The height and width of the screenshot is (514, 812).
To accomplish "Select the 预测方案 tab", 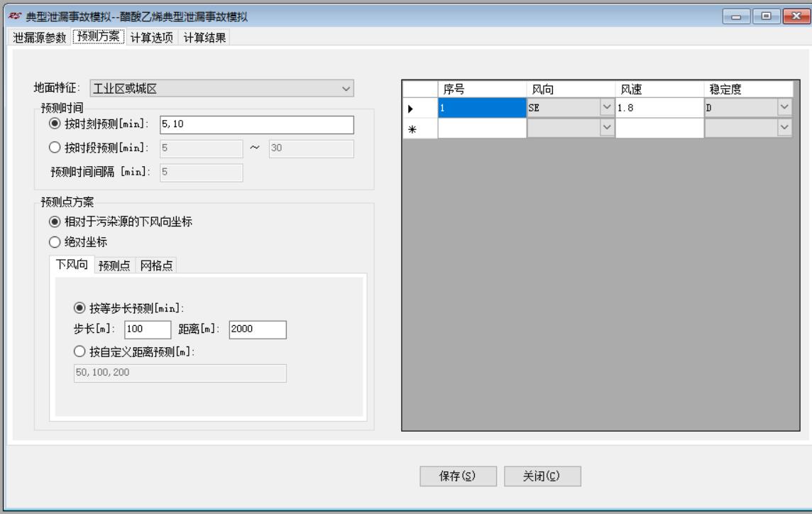I will 99,37.
